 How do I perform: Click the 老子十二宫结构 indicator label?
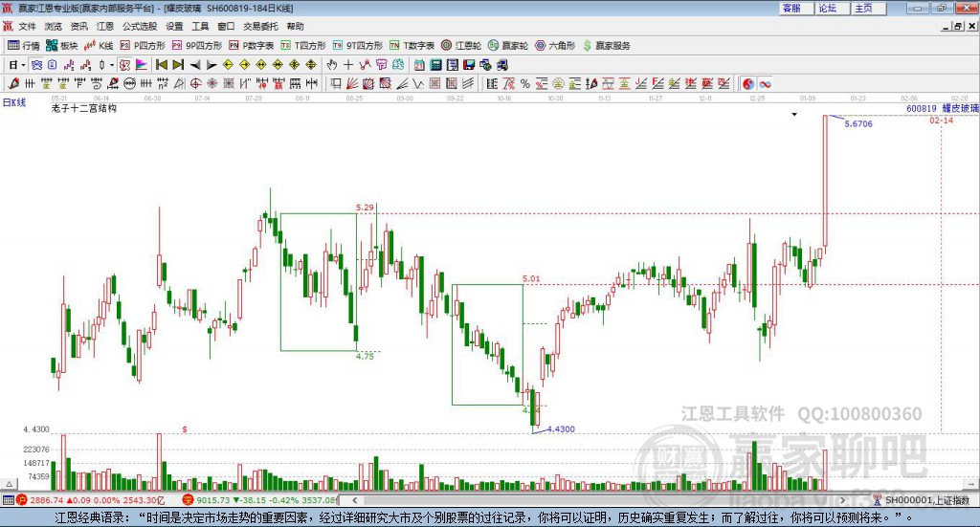point(84,108)
